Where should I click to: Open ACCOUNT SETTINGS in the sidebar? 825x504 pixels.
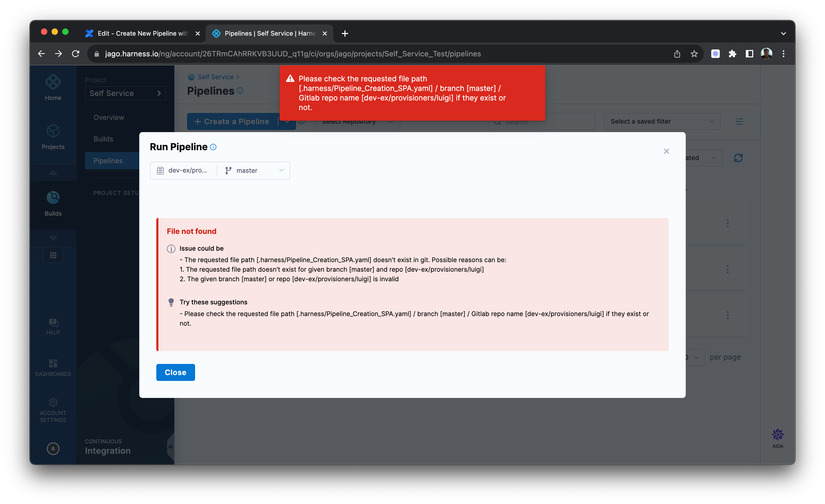[x=53, y=411]
